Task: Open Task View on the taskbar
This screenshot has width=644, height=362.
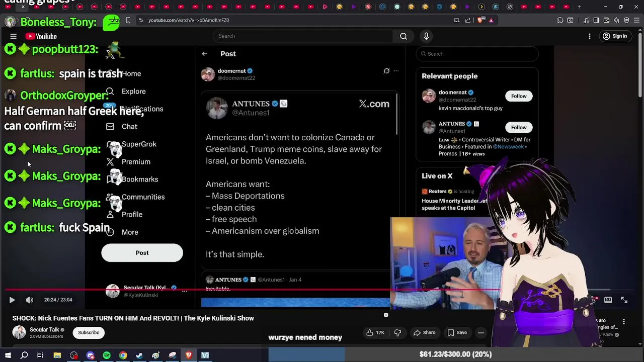Action: pyautogui.click(x=40, y=355)
